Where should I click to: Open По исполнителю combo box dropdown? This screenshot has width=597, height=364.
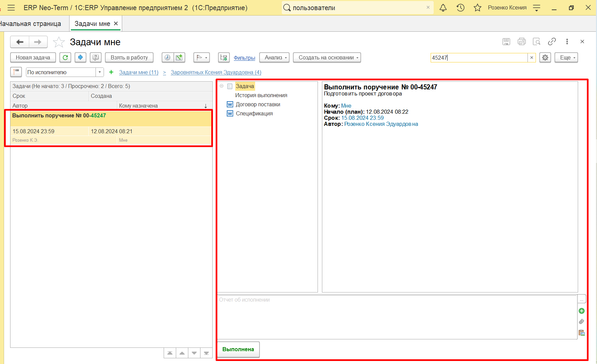[x=100, y=72]
